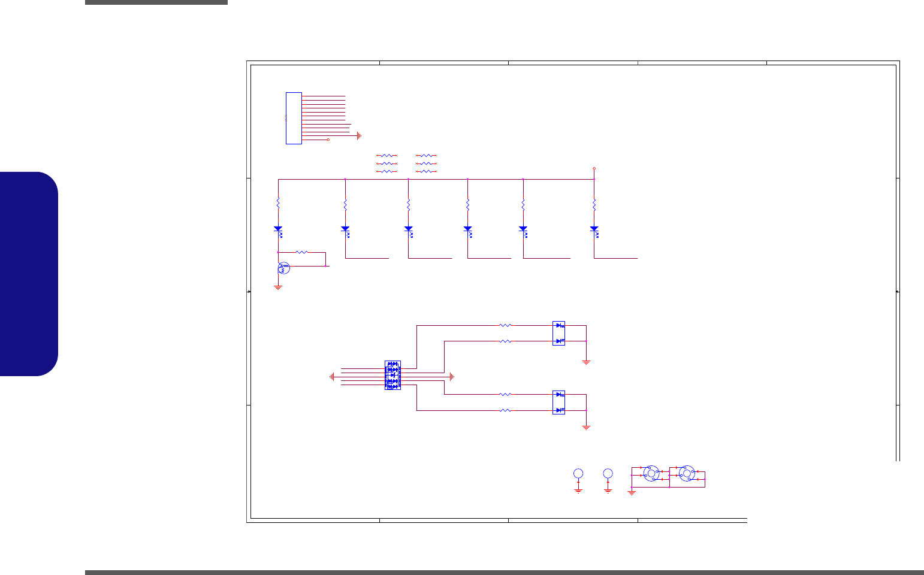
Task: Select the right mounting hole symbol
Action: [x=687, y=473]
